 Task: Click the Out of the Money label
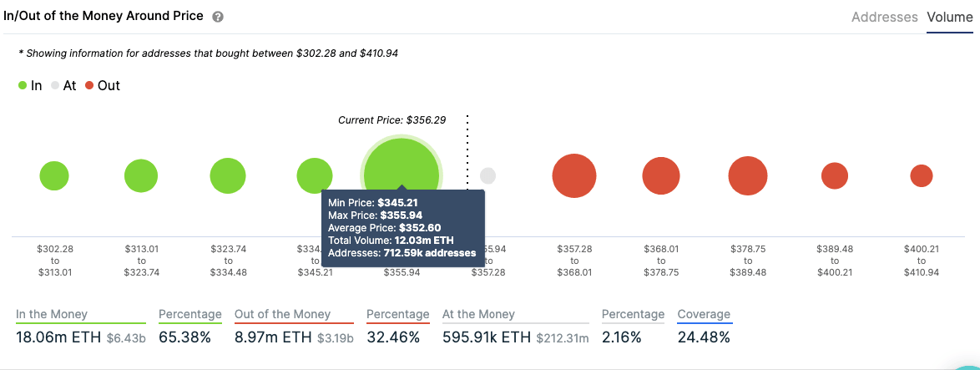[282, 315]
